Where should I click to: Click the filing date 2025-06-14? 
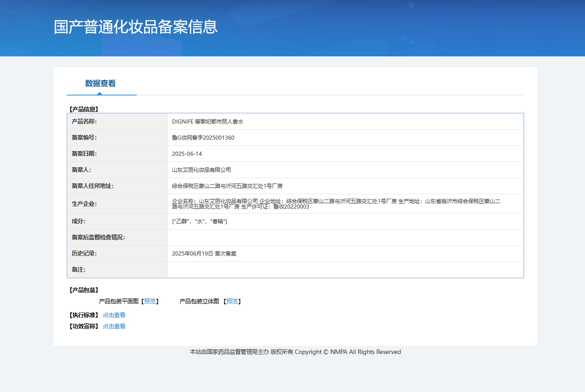point(187,154)
